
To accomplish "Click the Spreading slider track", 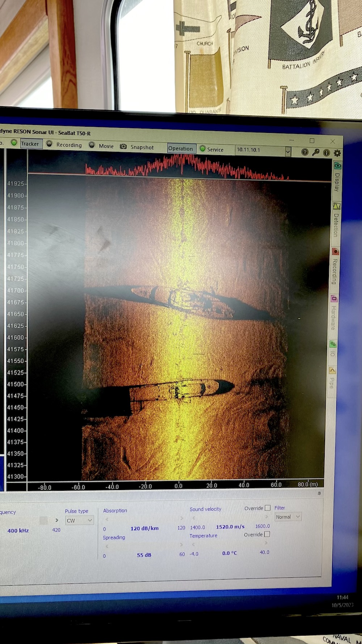I will [144, 545].
